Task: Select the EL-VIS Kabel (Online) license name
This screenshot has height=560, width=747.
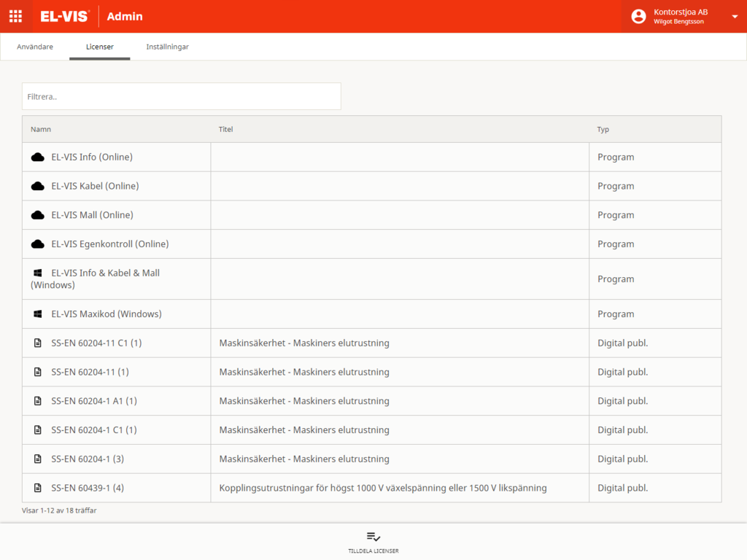Action: coord(96,186)
